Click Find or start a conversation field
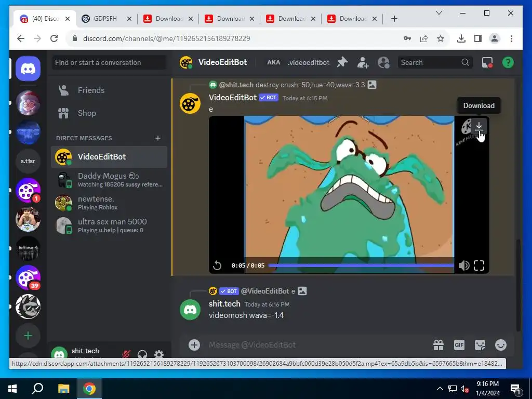Image resolution: width=532 pixels, height=399 pixels. click(x=109, y=62)
